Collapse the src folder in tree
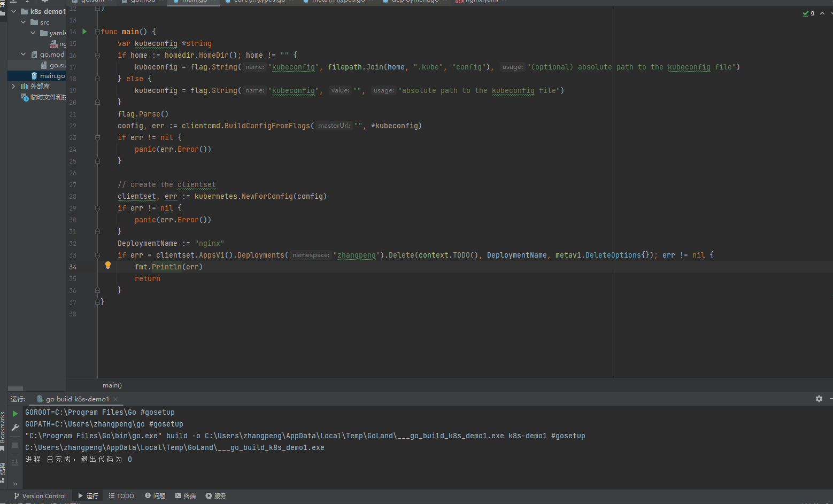This screenshot has height=504, width=833. [x=24, y=22]
